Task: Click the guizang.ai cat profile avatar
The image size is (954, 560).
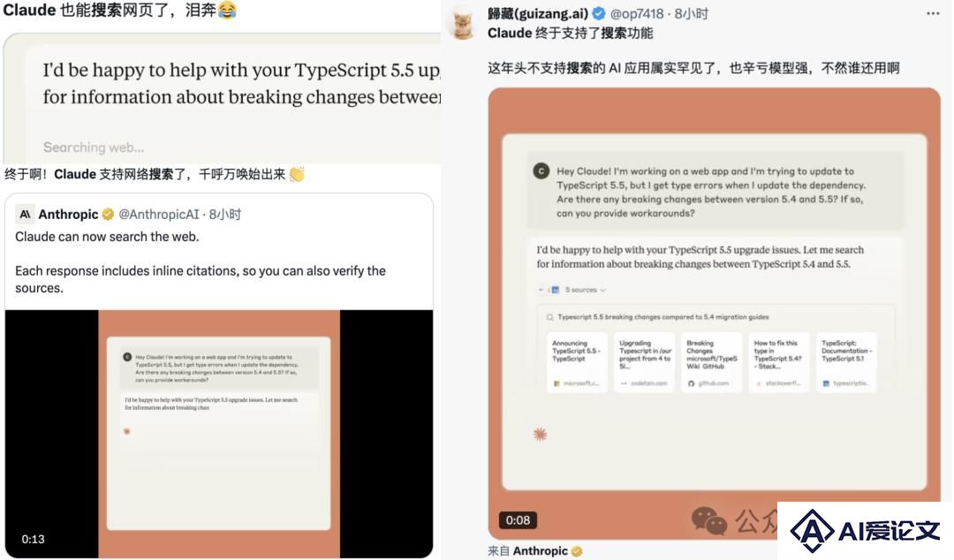Action: tap(463, 23)
